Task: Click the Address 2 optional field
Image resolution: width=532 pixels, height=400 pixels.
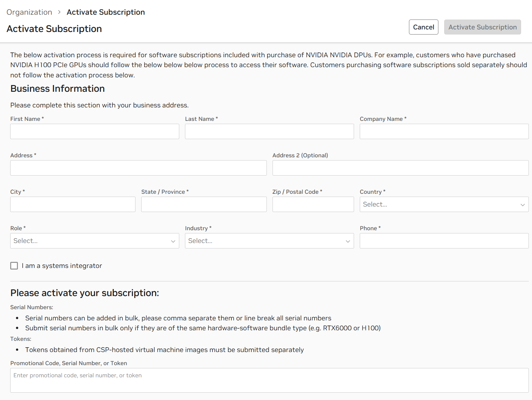Action: click(400, 168)
